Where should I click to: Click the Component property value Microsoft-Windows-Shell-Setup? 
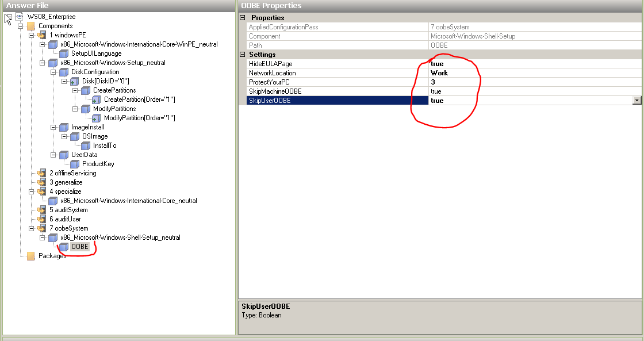tap(473, 36)
